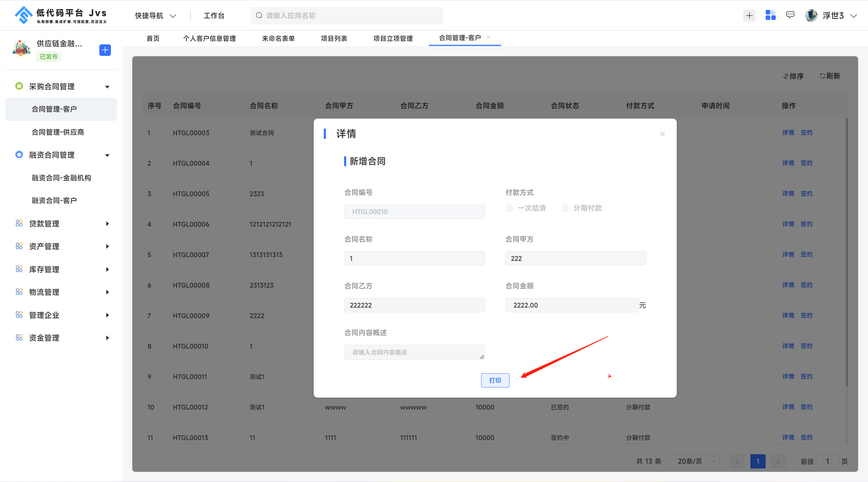Expand the 资金管理 menu arrow
This screenshot has height=482, width=868.
click(x=107, y=338)
